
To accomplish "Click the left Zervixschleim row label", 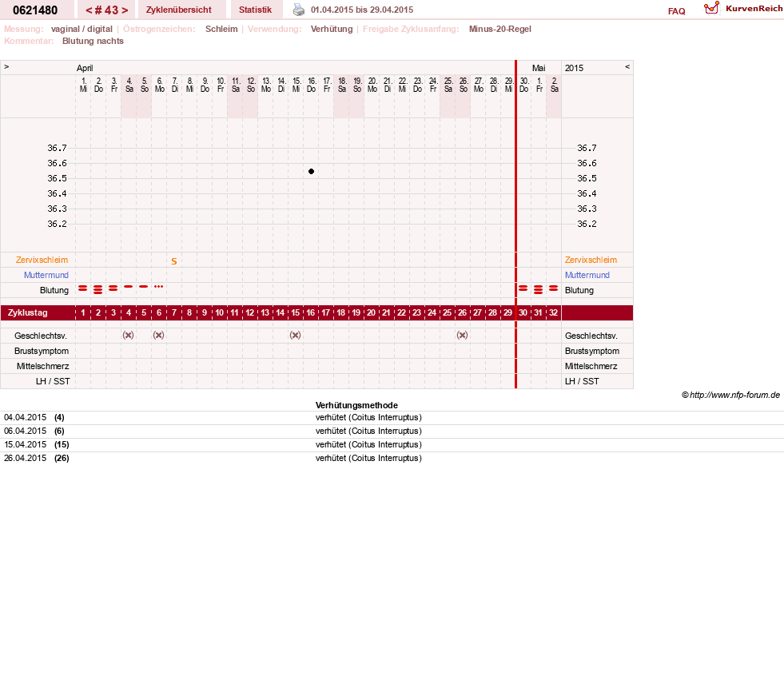I will [x=42, y=260].
